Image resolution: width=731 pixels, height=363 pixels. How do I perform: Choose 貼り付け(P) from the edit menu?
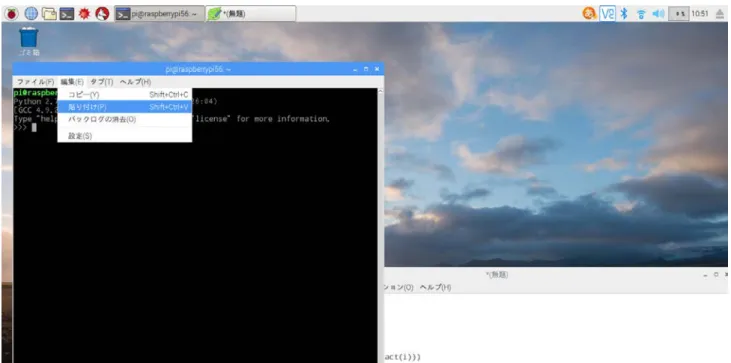click(x=124, y=107)
